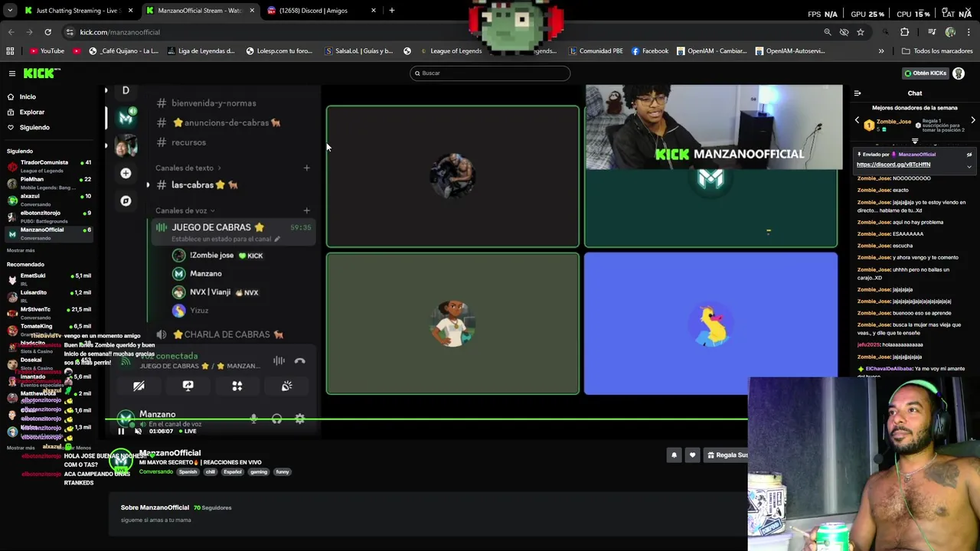Open the Inicio sidebar item
Image resolution: width=980 pixels, height=551 pixels.
tap(28, 97)
